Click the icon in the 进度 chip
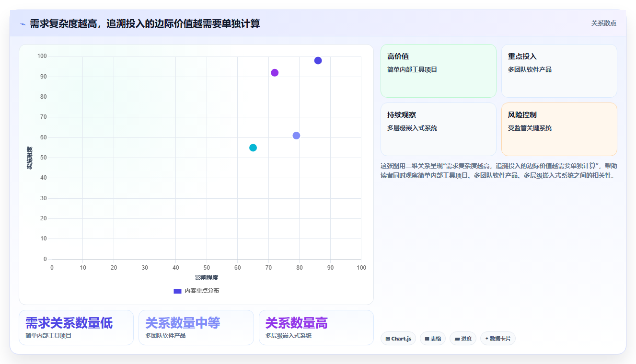This screenshot has height=364, width=636. pyautogui.click(x=457, y=339)
